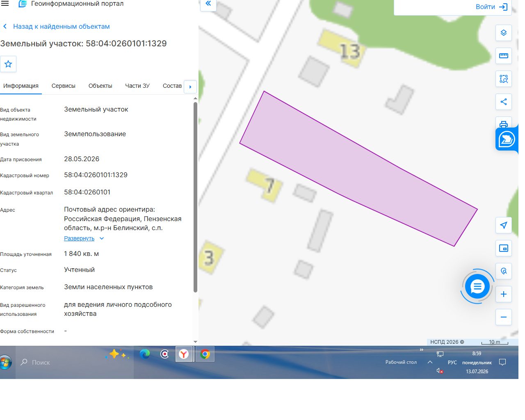Open the Yandex Browser taskbar icon
This screenshot has height=420, width=525.
tap(184, 354)
